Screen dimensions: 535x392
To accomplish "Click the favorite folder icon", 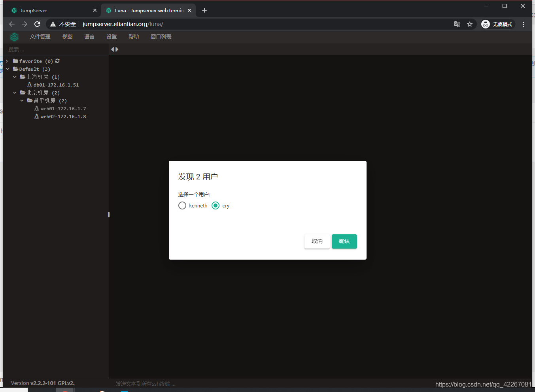I will [x=15, y=61].
